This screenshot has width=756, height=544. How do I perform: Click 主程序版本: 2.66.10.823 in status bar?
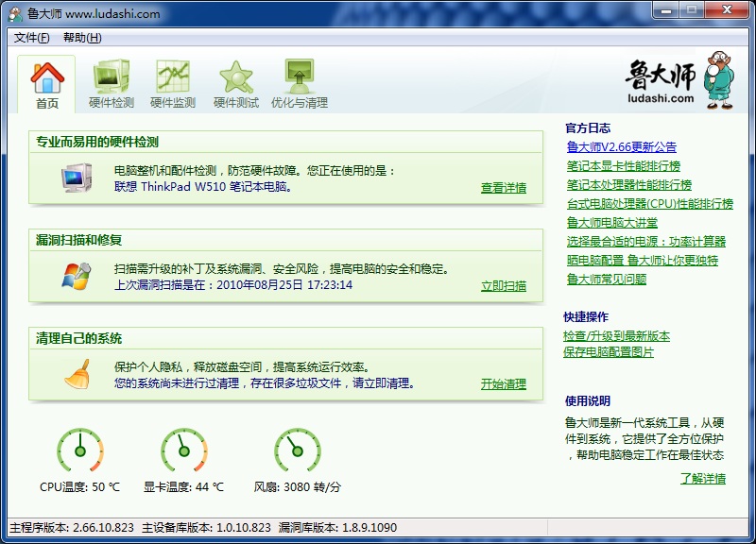tap(72, 528)
